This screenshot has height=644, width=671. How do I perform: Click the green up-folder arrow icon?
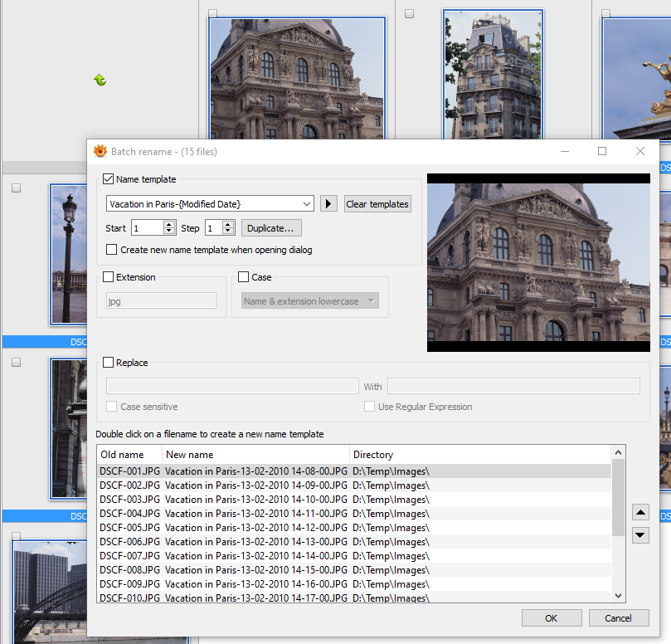pos(100,80)
